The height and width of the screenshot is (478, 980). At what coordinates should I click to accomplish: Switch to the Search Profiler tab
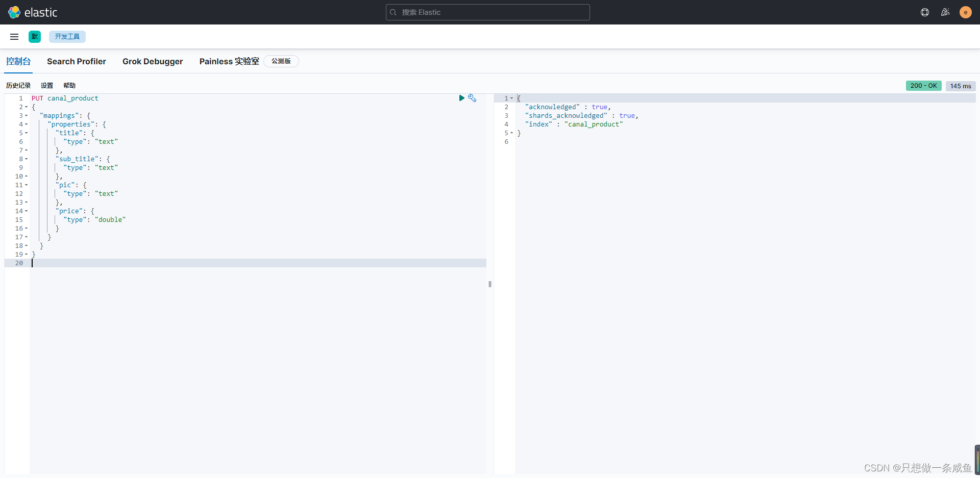[x=77, y=61]
